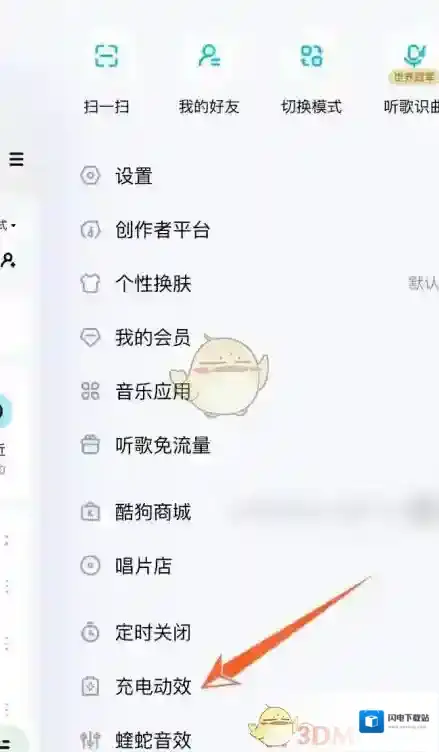The height and width of the screenshot is (752, 439).
Task: Open 听歌识曲 microphone icon
Action: pos(415,56)
